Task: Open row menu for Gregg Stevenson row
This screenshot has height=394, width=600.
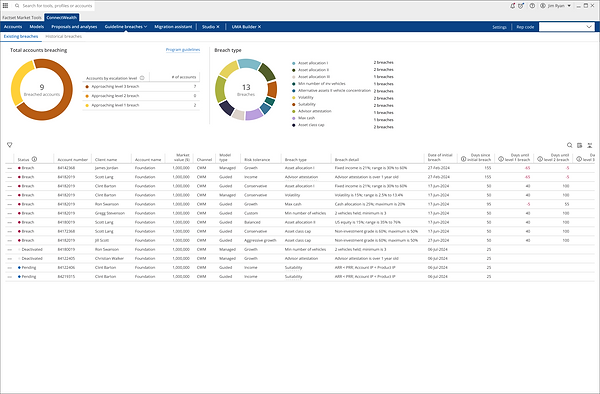Action: [10, 213]
